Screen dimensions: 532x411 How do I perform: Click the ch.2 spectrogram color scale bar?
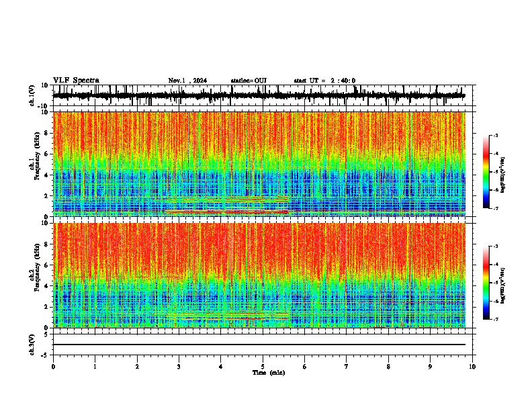click(x=486, y=283)
